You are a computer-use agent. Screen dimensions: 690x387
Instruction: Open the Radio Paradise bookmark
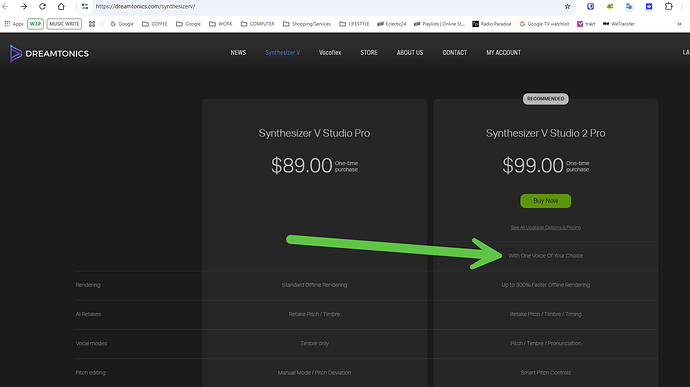pyautogui.click(x=492, y=24)
